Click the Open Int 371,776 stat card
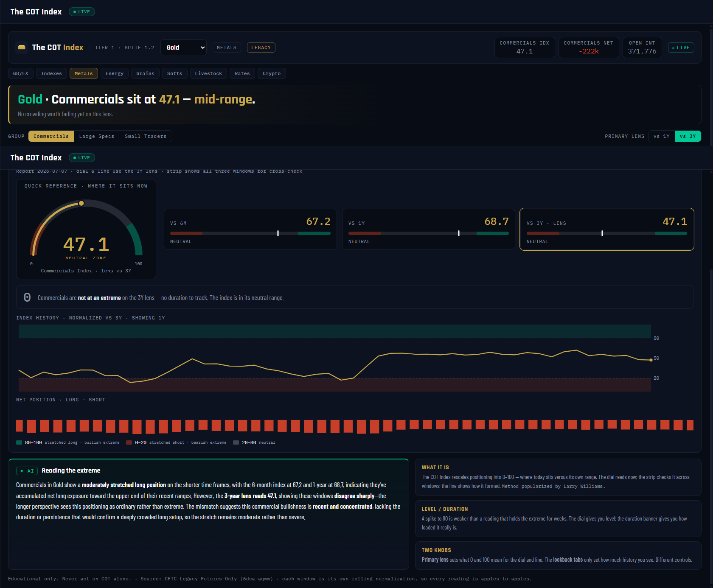713x588 pixels. [642, 48]
